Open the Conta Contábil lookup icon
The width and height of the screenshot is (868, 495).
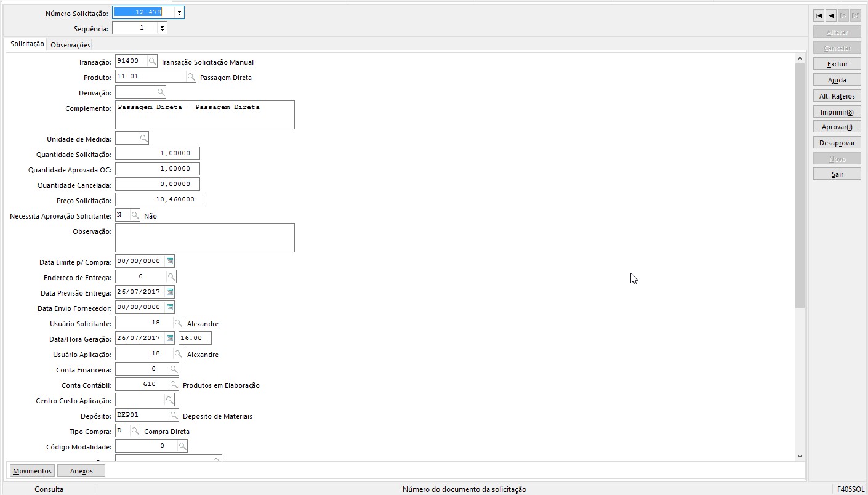tap(174, 385)
